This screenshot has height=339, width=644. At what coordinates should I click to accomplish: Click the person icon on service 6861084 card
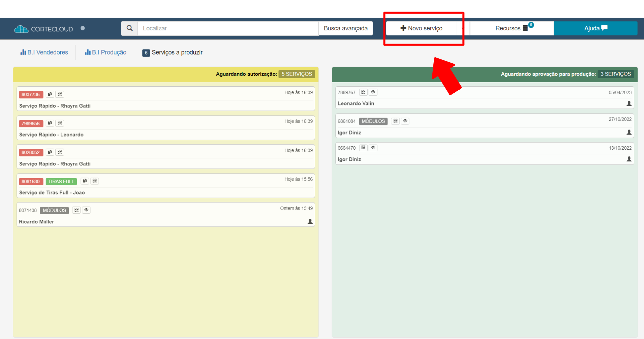[x=629, y=132]
